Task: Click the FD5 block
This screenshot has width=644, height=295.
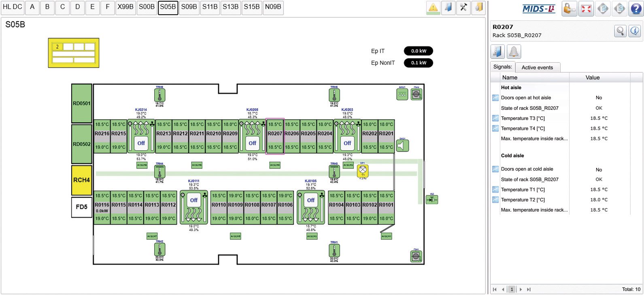Action: [x=82, y=207]
